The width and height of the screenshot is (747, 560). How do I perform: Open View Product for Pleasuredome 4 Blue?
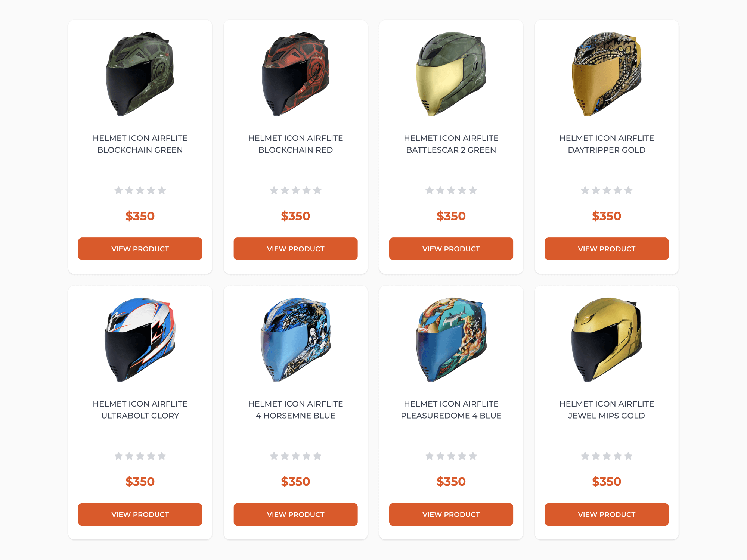(x=451, y=514)
